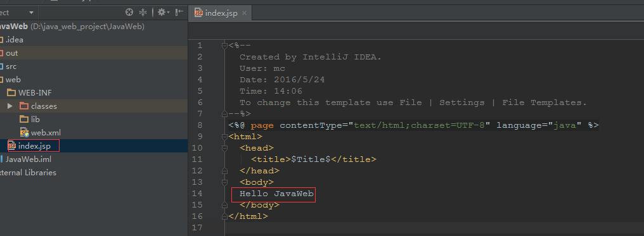Click 'Created by IntelliJ IDEA.' comment line
This screenshot has width=644, height=236.
(x=311, y=57)
